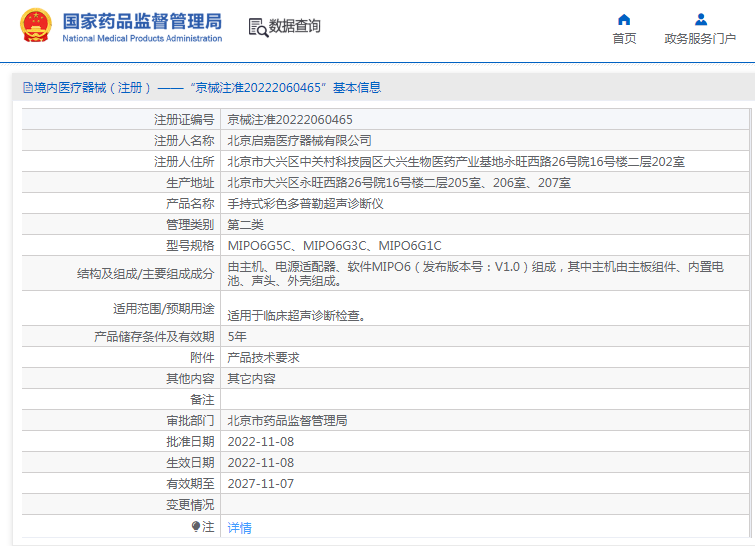
Task: Click the document icon before 境内医疗器械
Action: pyautogui.click(x=28, y=88)
